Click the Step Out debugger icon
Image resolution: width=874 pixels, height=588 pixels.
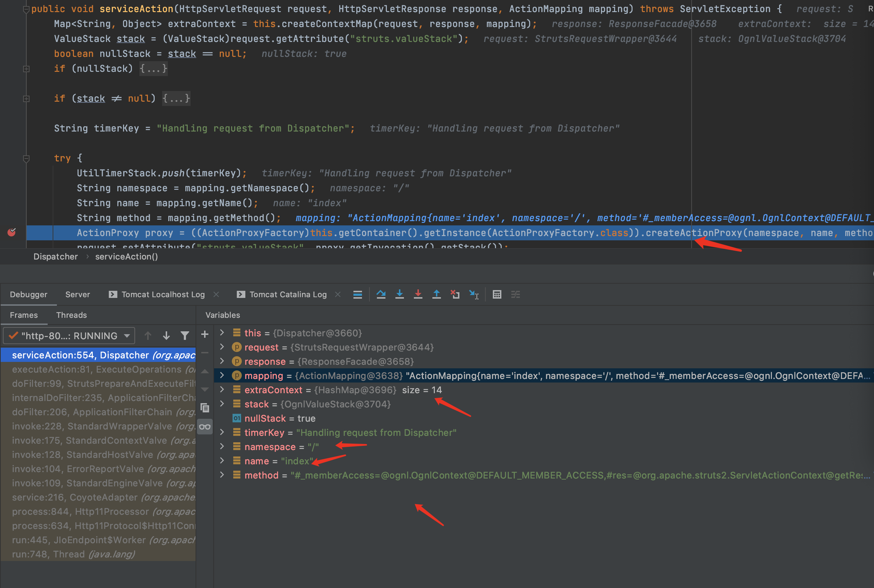click(437, 294)
